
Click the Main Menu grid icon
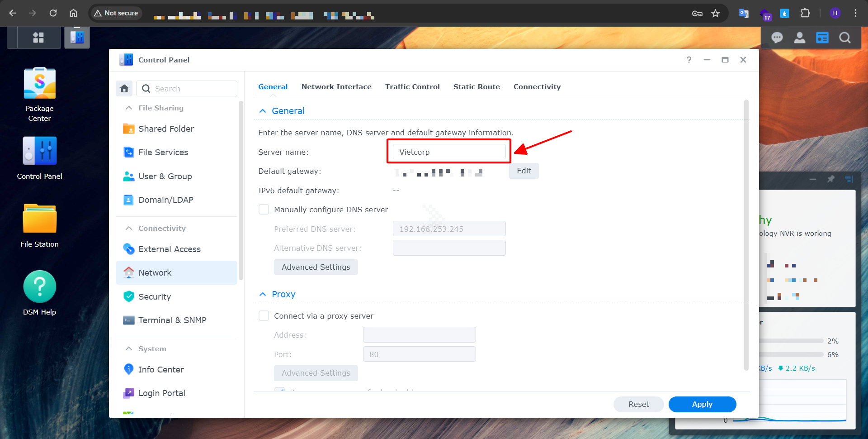point(38,38)
